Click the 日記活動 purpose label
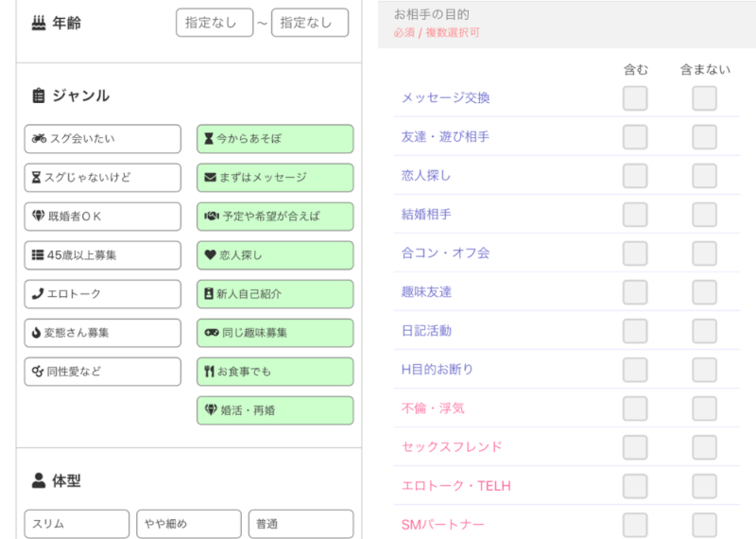The width and height of the screenshot is (756, 539). coord(426,331)
